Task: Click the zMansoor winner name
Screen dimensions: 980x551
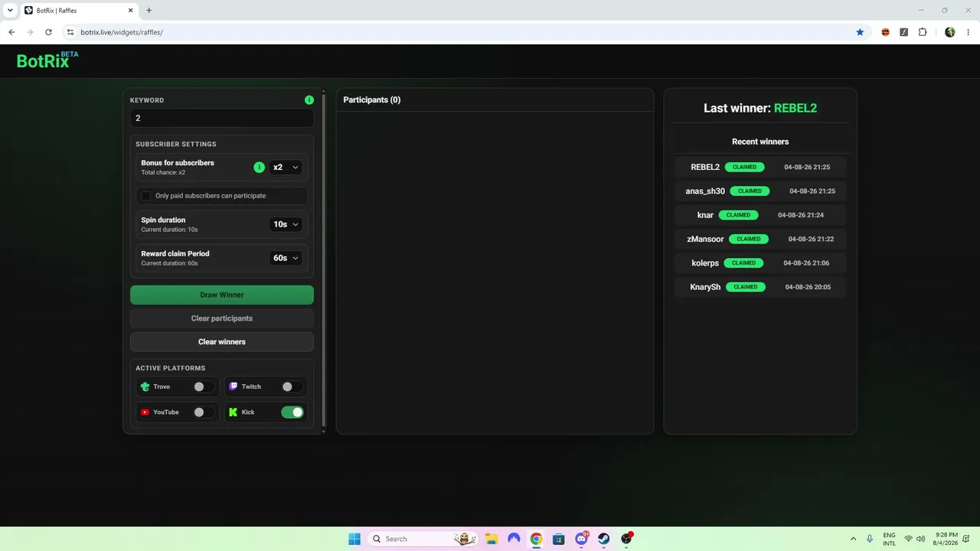Action: pyautogui.click(x=705, y=239)
